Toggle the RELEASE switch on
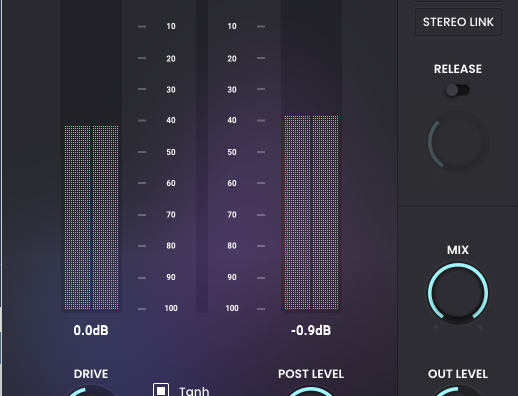The width and height of the screenshot is (518, 396). pyautogui.click(x=458, y=90)
